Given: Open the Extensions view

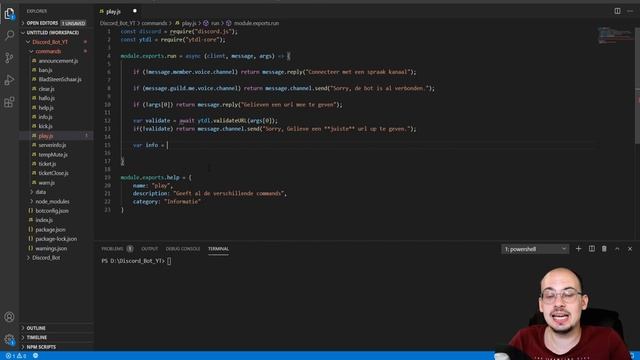Looking at the screenshot, I should click(x=9, y=102).
